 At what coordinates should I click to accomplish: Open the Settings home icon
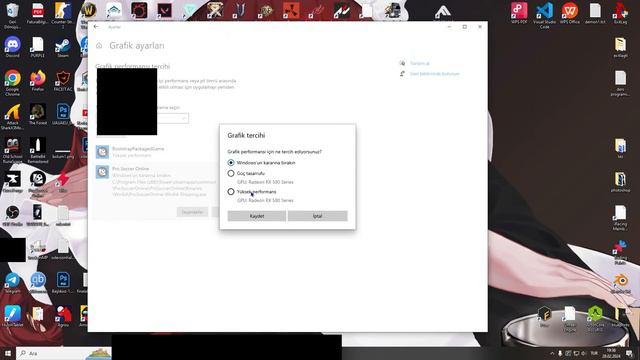[x=99, y=46]
